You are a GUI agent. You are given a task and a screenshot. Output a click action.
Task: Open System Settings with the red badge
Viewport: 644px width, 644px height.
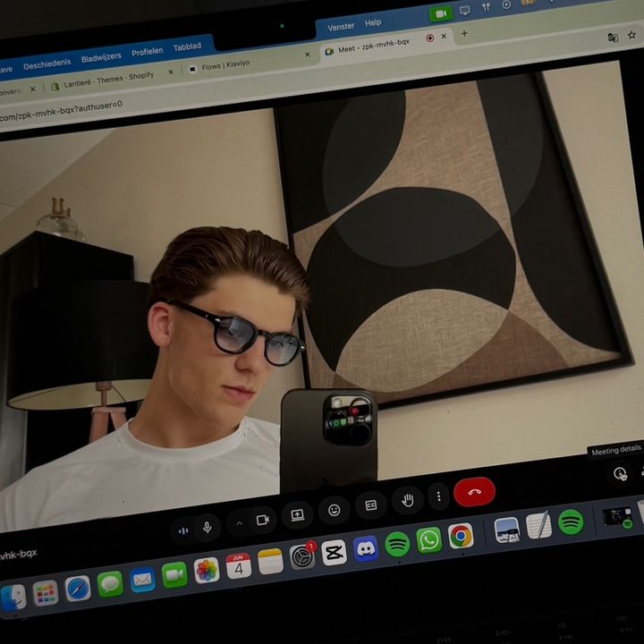click(302, 556)
